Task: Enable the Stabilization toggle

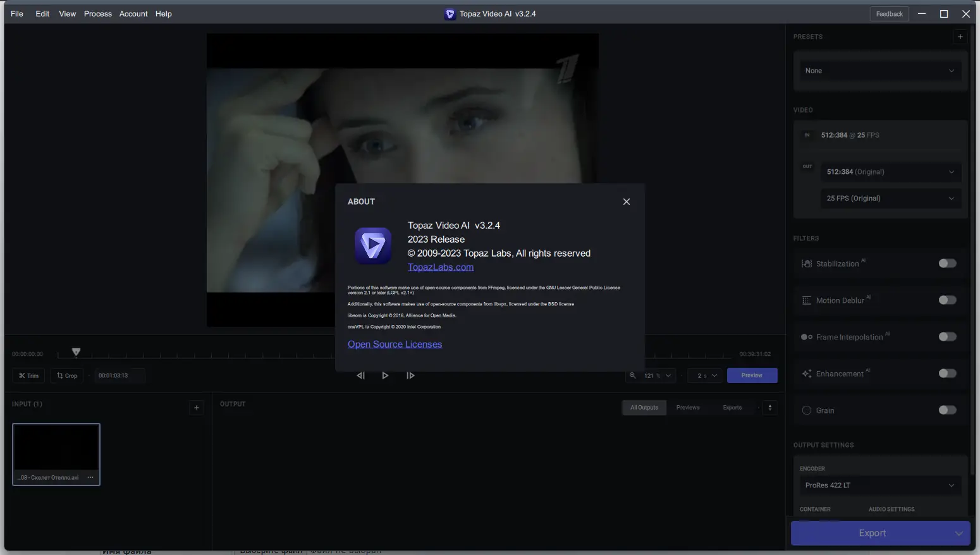Action: [x=947, y=264]
